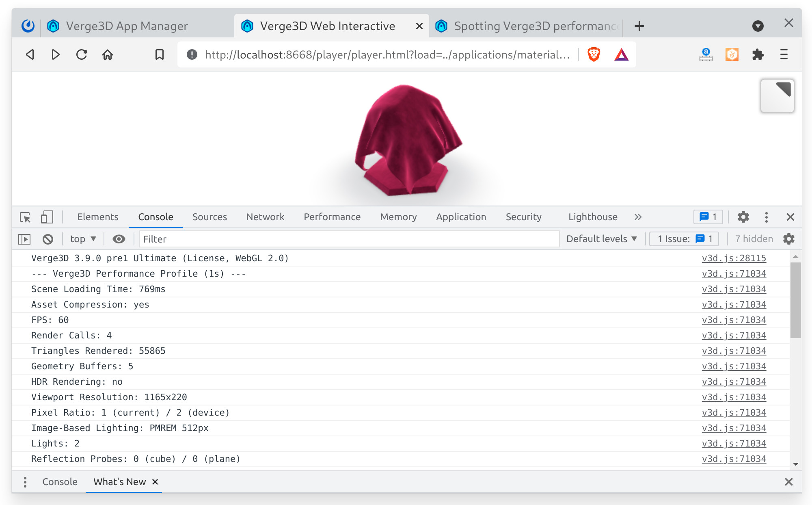Open the drawer three-dot menu
This screenshot has width=812, height=505.
(25, 482)
